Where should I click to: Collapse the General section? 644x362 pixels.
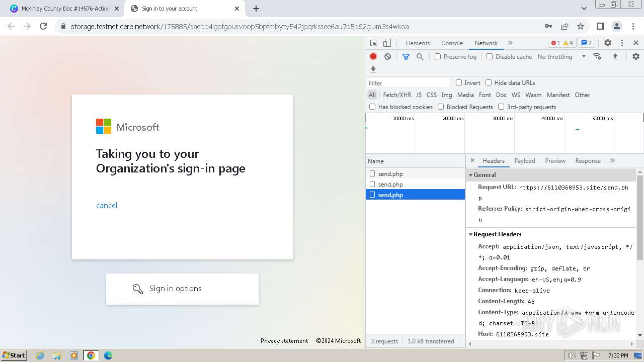[x=471, y=175]
